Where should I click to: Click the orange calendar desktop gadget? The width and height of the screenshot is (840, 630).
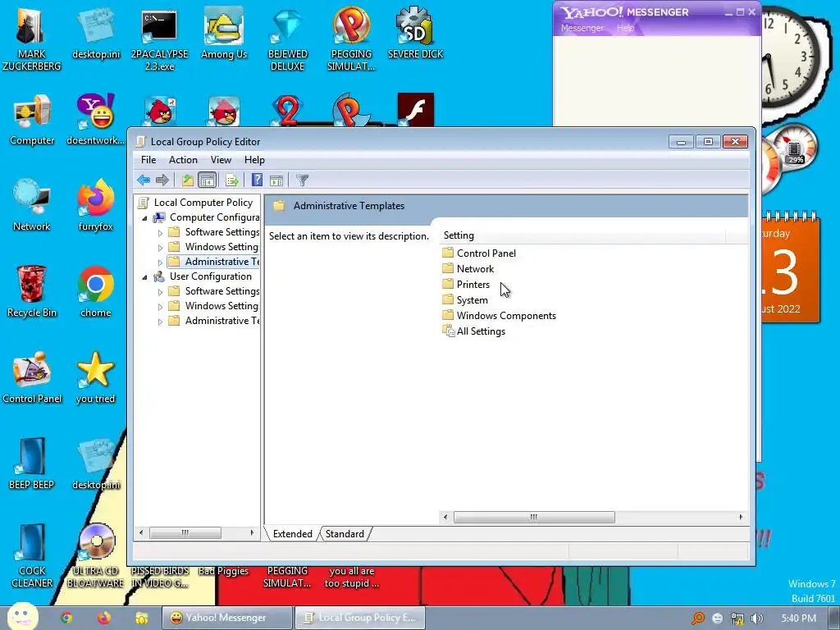790,267
